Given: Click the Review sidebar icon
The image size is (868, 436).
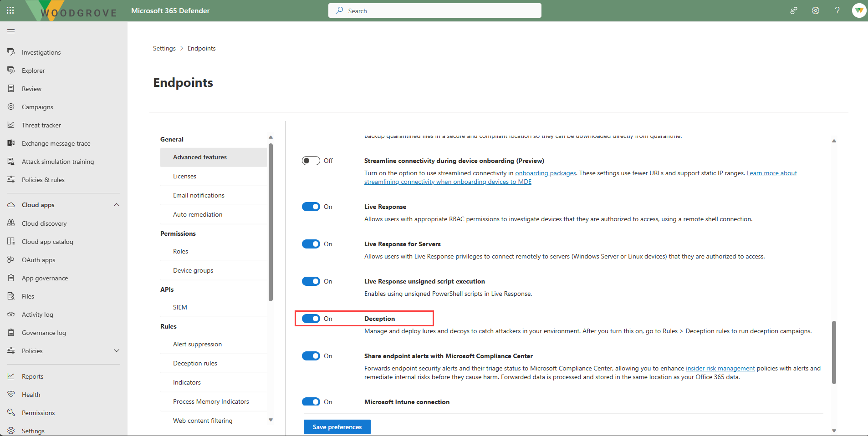Looking at the screenshot, I should click(11, 88).
